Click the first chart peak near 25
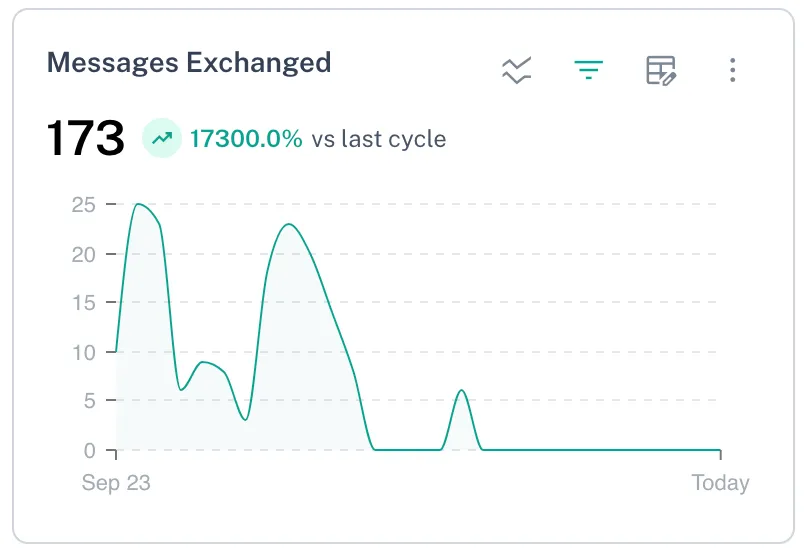 [138, 205]
